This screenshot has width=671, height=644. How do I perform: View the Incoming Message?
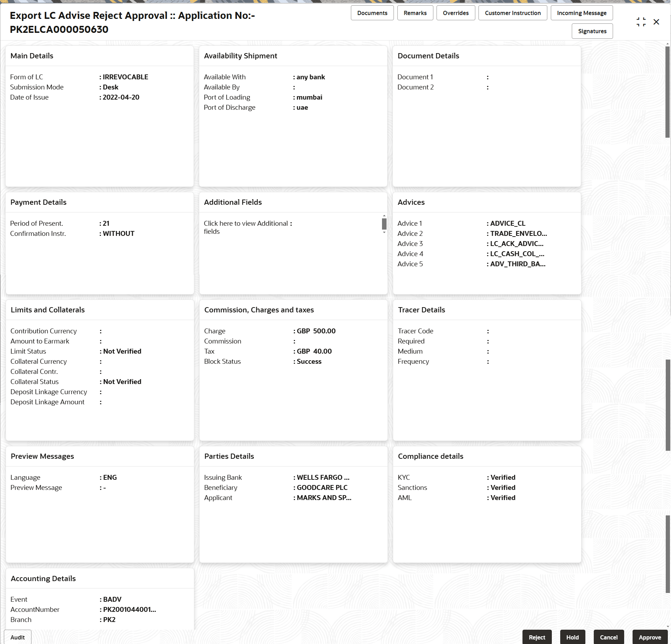(582, 13)
